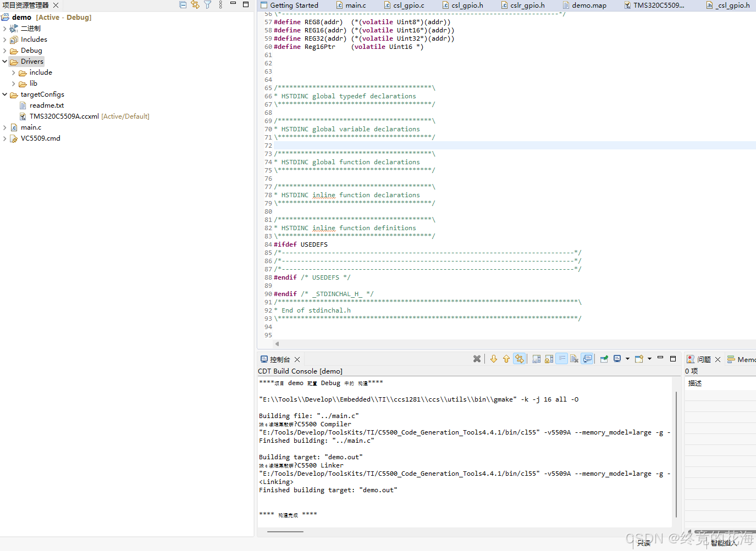Image resolution: width=756 pixels, height=551 pixels.
Task: Open the New Console View dropdown arrow
Action: click(649, 359)
